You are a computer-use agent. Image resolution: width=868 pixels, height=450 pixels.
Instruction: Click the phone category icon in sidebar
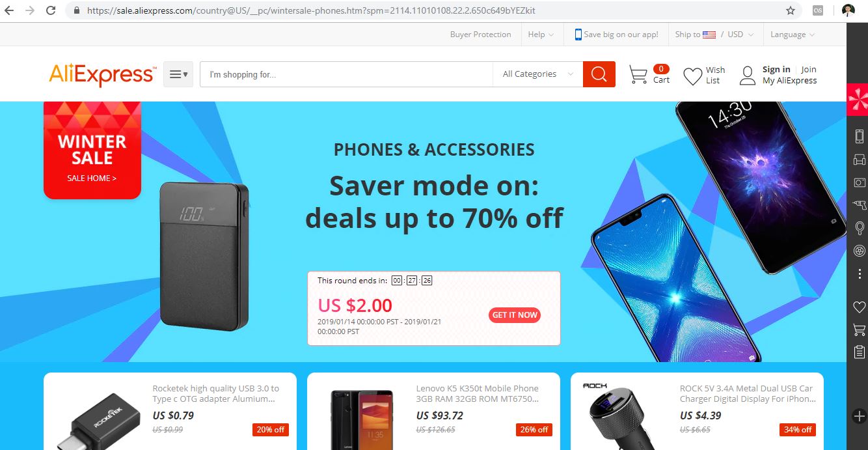(x=859, y=137)
